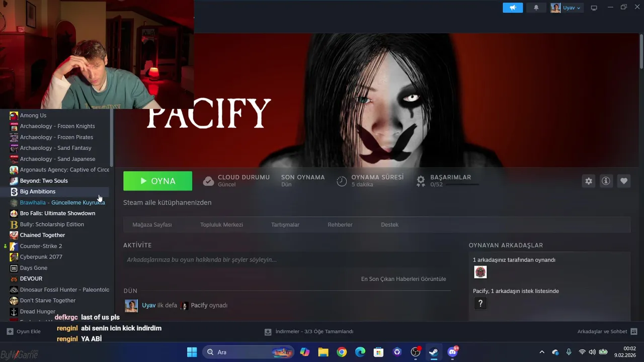The width and height of the screenshot is (644, 362).
Task: Open File Explorer from the taskbar
Action: [323, 352]
